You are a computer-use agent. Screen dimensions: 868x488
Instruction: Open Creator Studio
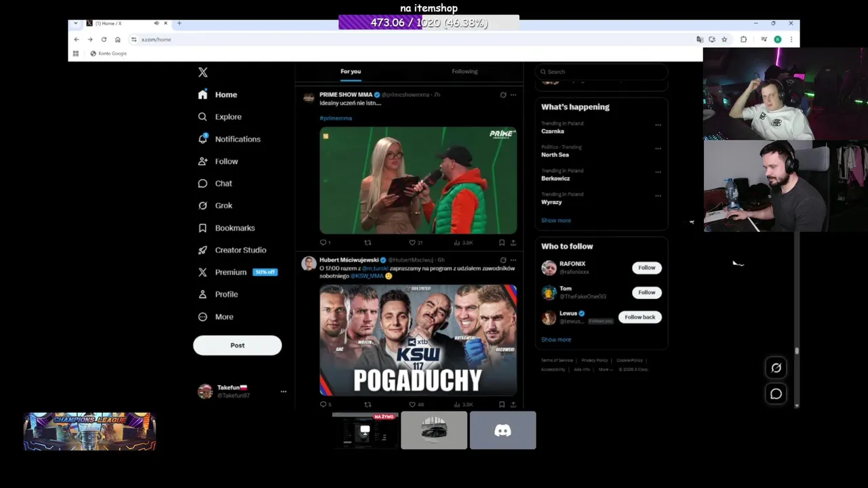pos(232,250)
